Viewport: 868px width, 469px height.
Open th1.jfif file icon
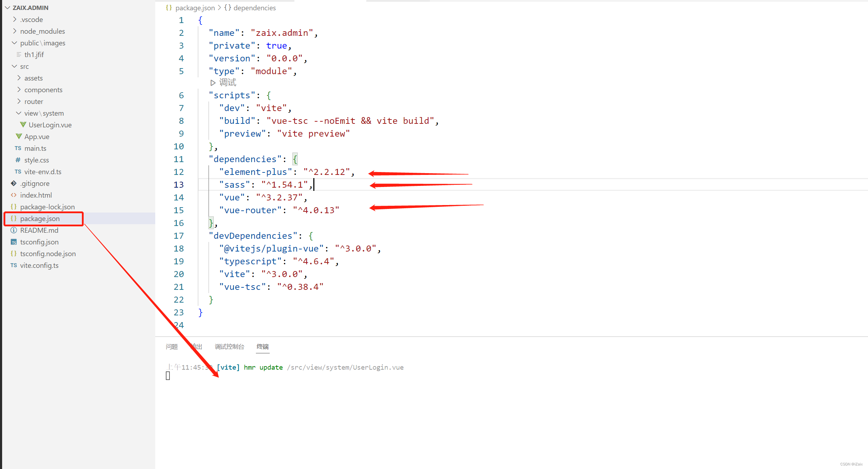pyautogui.click(x=19, y=54)
